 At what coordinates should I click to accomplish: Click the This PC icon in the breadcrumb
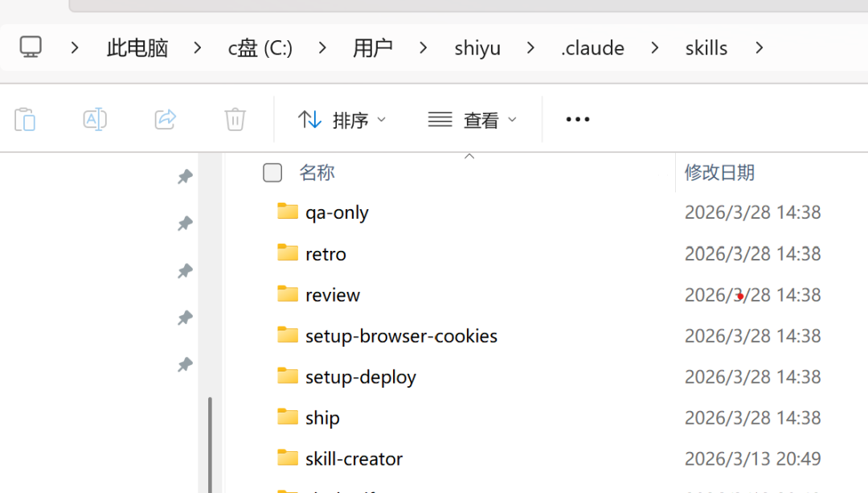click(x=31, y=47)
